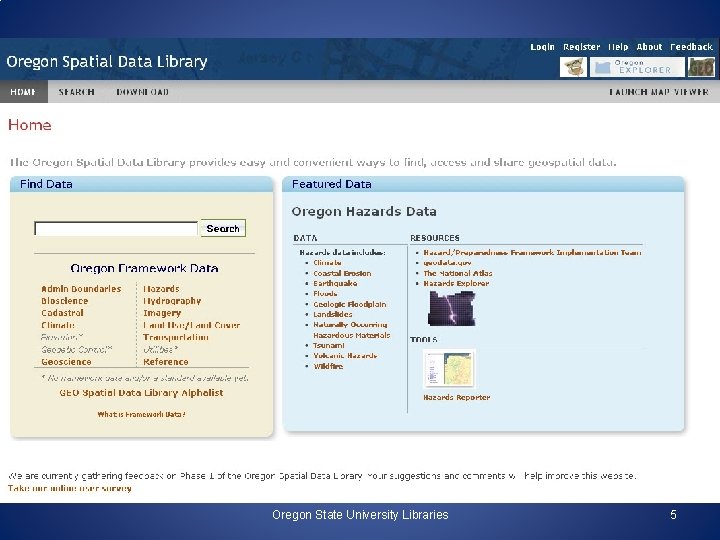Click the greyed-out Geodetic Control entry
The height and width of the screenshot is (540, 720).
[x=77, y=349]
